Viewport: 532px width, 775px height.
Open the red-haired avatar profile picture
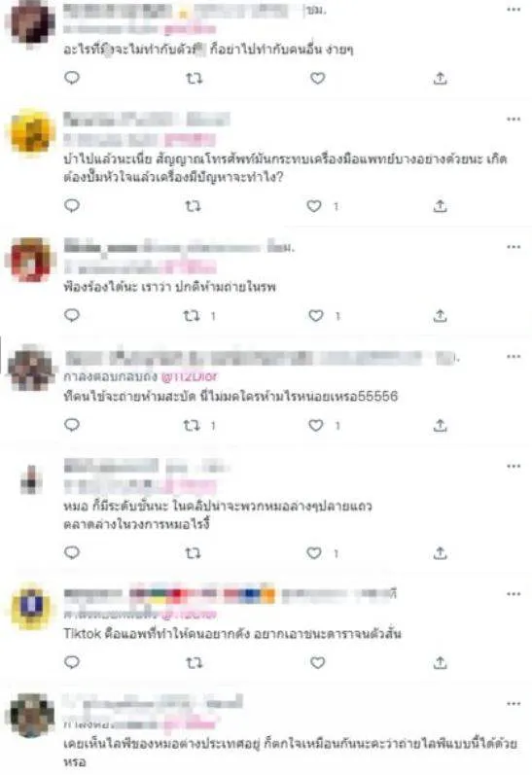point(31,261)
